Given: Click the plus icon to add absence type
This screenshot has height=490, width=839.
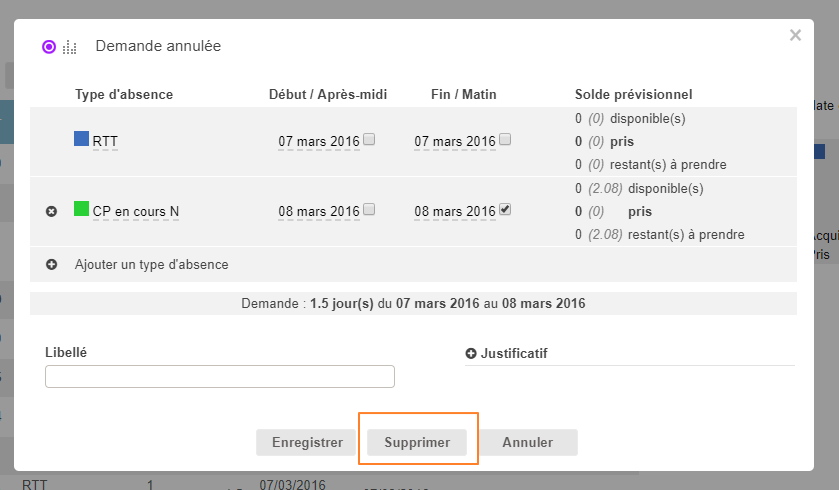Looking at the screenshot, I should [52, 265].
